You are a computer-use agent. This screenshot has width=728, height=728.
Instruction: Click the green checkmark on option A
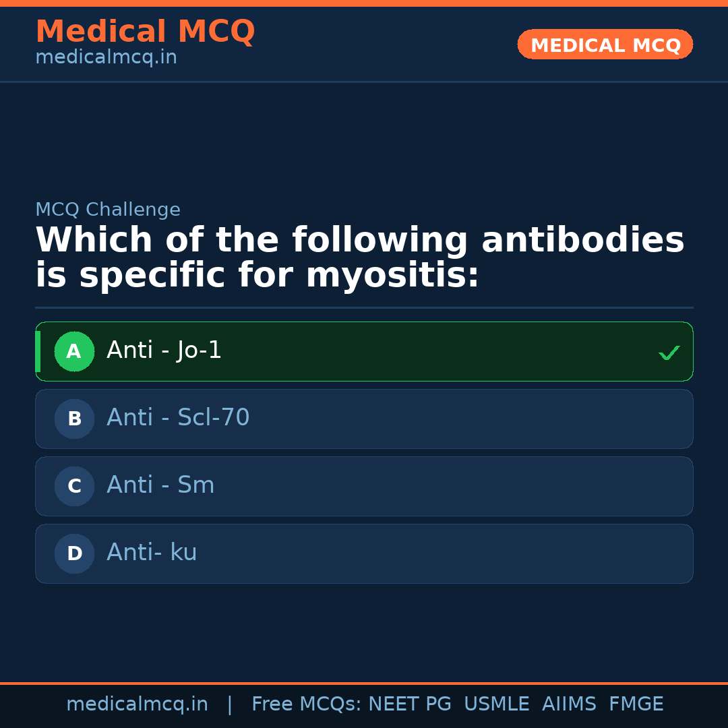tap(669, 353)
